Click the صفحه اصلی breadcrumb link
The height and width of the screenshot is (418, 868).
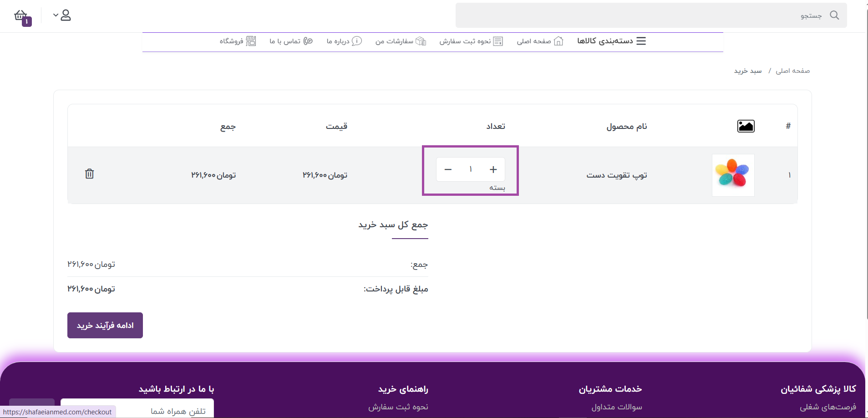pyautogui.click(x=792, y=71)
